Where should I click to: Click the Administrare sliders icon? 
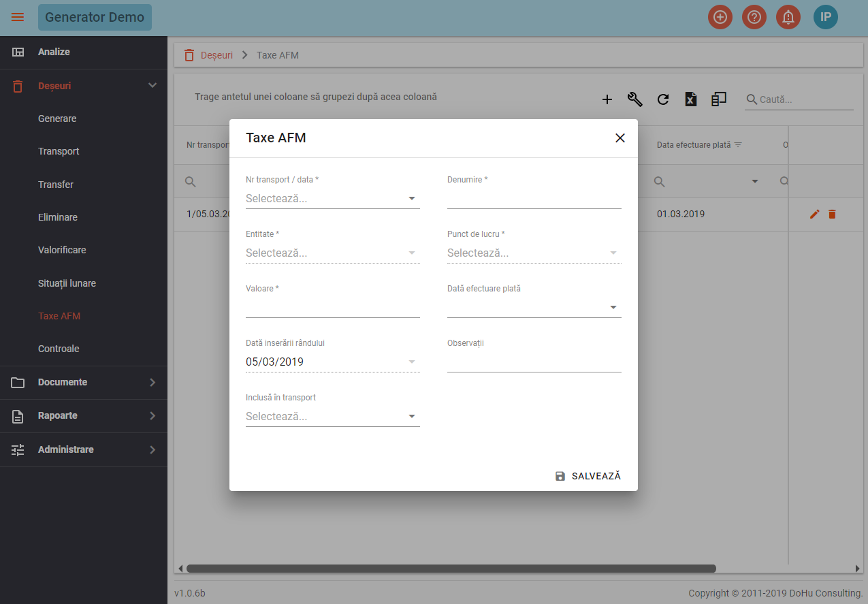pos(18,449)
